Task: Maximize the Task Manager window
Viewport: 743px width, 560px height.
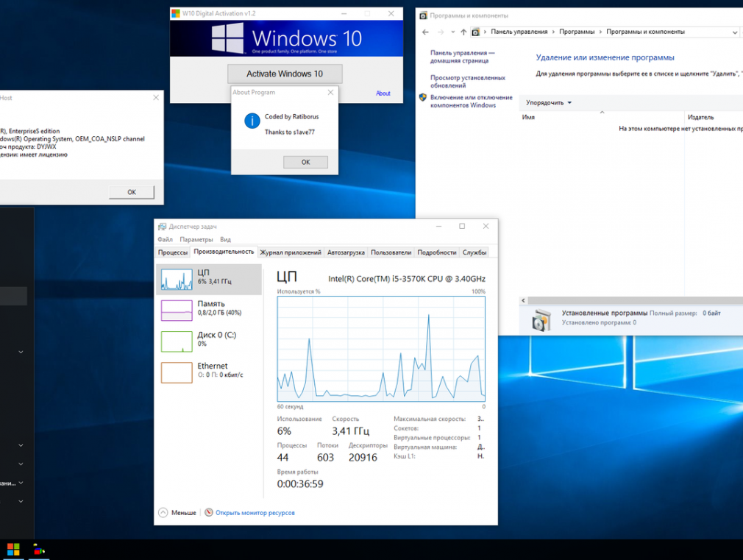Action: pyautogui.click(x=462, y=226)
